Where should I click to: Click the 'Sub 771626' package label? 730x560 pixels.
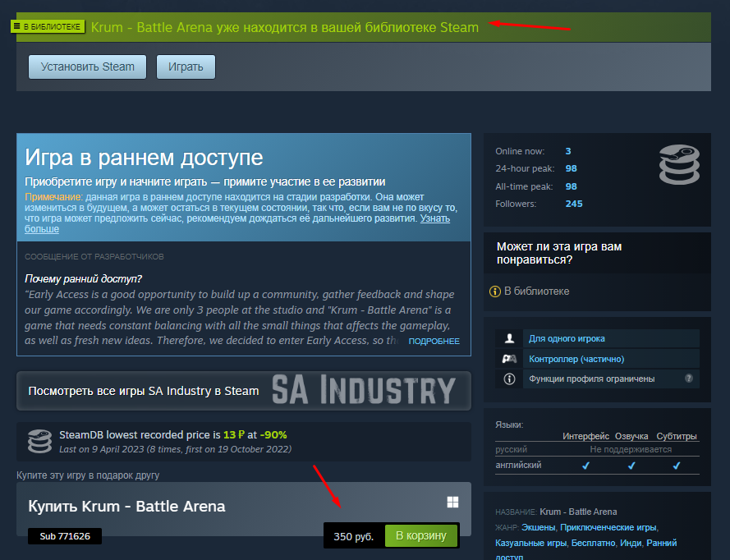(x=65, y=536)
